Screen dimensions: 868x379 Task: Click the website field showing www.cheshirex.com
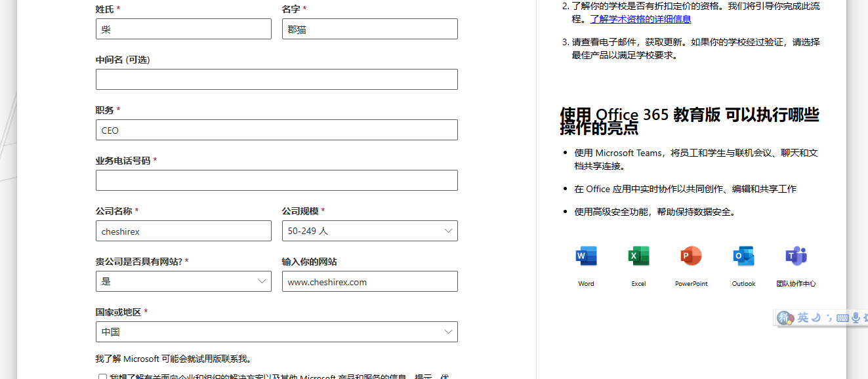pos(369,281)
